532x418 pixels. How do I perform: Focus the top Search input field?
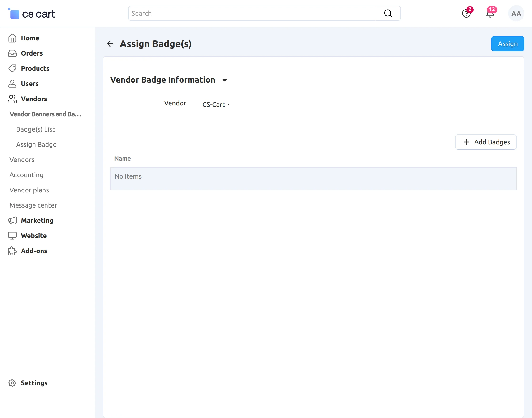click(255, 14)
